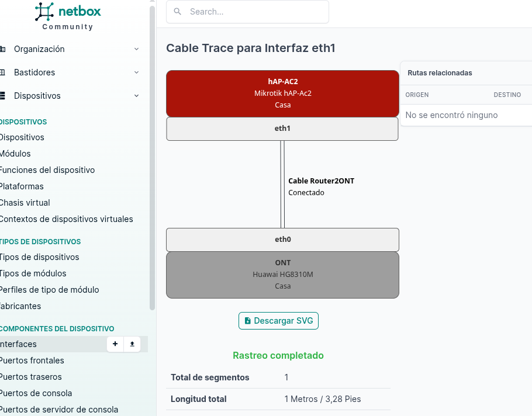Open the Fabricantes sidebar entry
Screen dimensions: 532x416
tap(21, 306)
